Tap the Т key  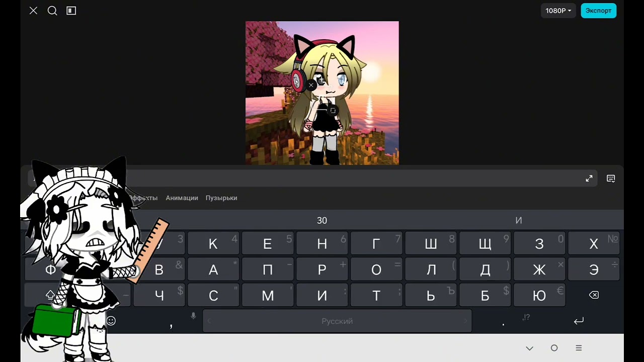376,295
